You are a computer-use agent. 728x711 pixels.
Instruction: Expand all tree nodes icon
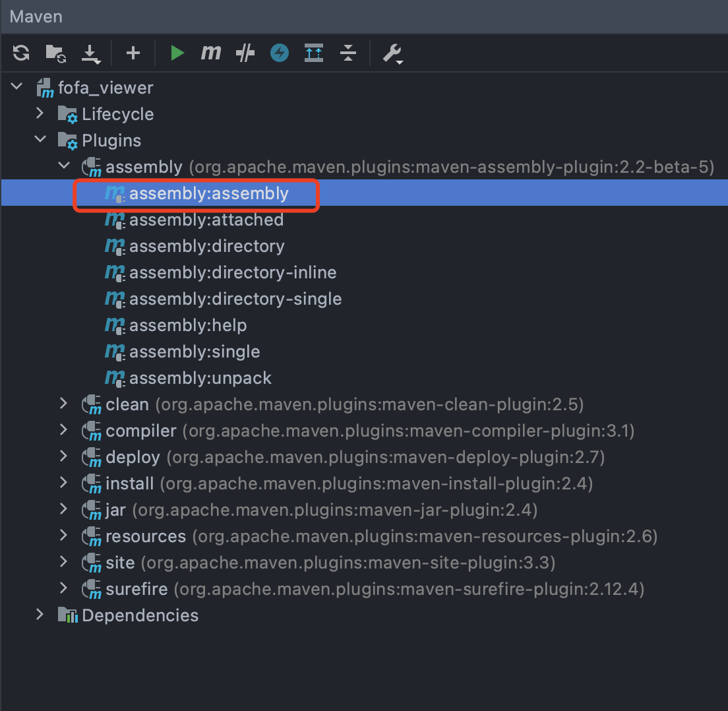click(x=314, y=53)
